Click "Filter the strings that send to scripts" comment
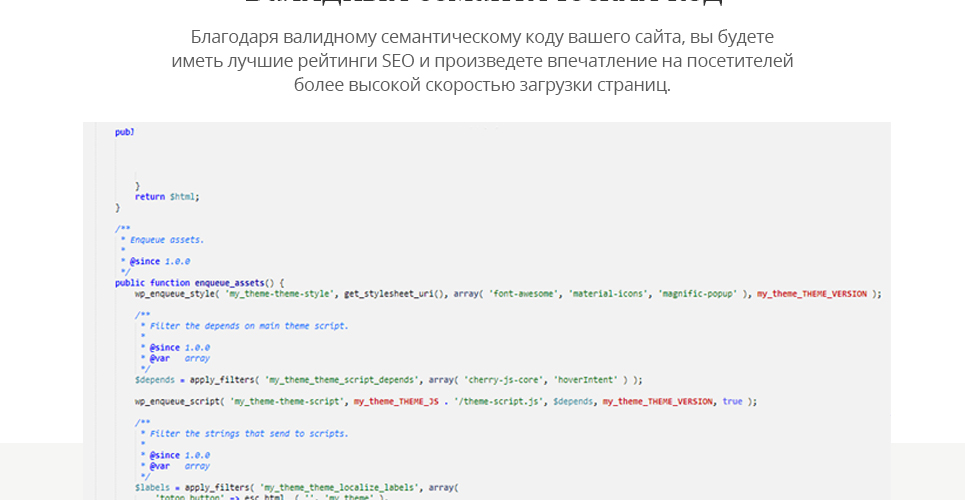This screenshot has height=500, width=965. 249,433
